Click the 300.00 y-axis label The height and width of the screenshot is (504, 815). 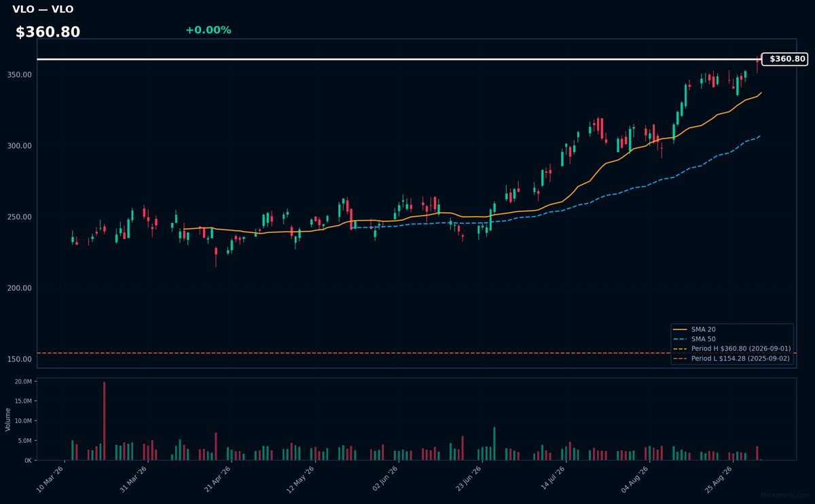(x=20, y=146)
